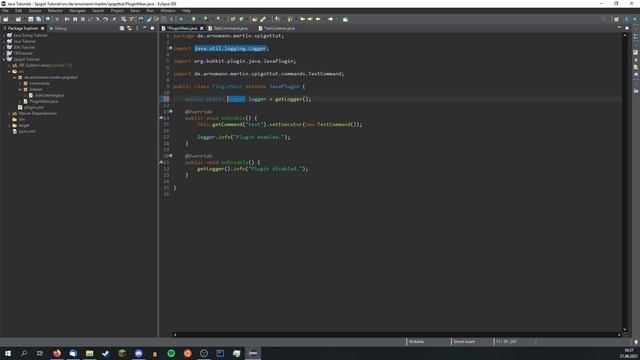Click the Save toolbar icon
The height and width of the screenshot is (360, 640).
pos(31,19)
